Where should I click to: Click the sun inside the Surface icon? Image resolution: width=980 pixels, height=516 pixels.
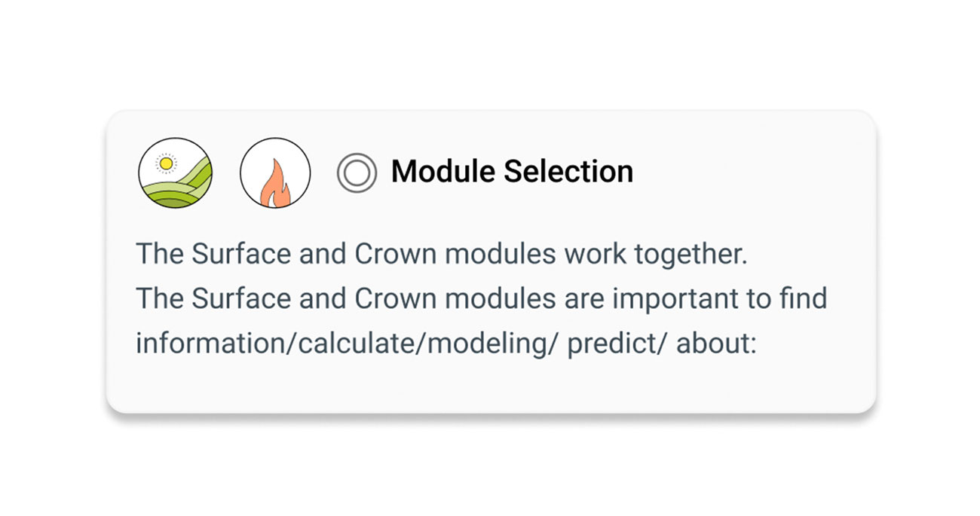(x=165, y=163)
